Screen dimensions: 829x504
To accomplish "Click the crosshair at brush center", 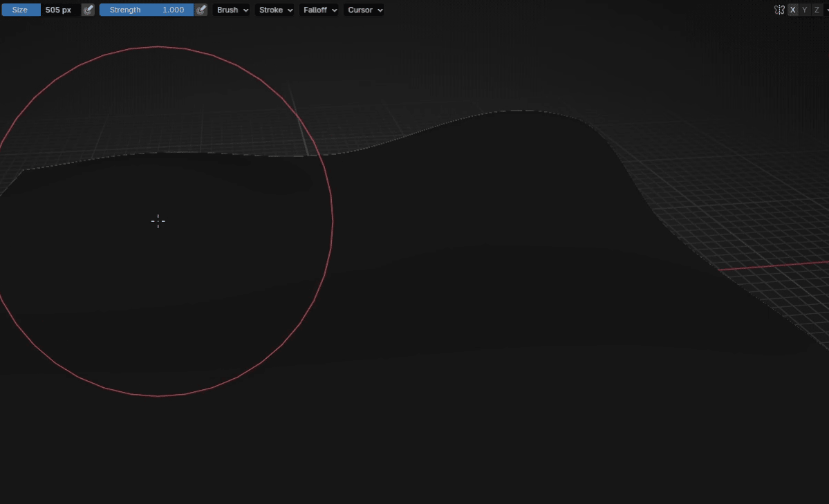I will [158, 221].
